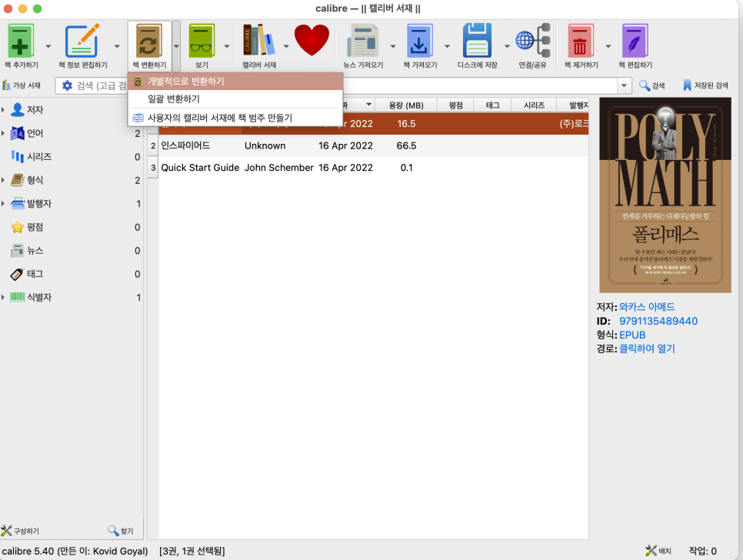Viewport: 743px width, 560px height.
Task: Click the 책 변환하기 convert books icon
Action: pyautogui.click(x=148, y=42)
